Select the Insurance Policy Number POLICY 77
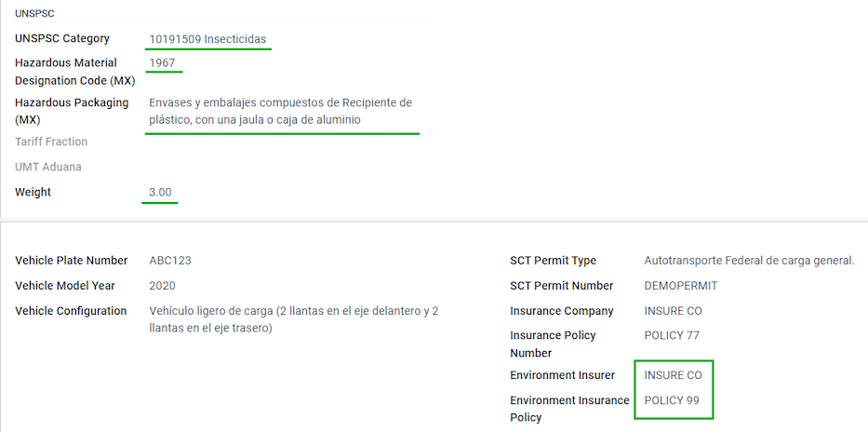 coord(672,335)
